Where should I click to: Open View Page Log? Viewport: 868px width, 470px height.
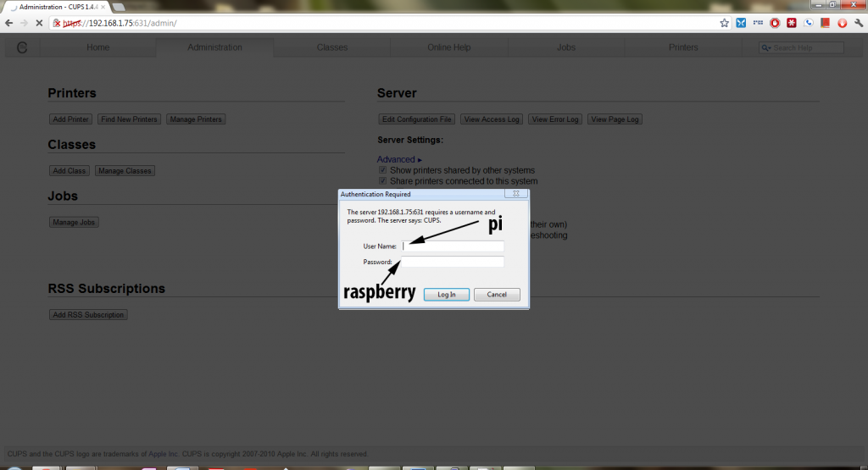click(615, 119)
